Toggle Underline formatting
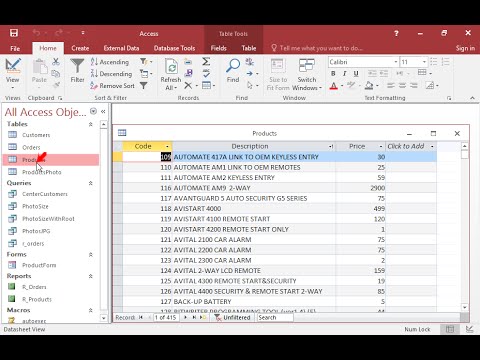Viewport: 480px width, 360px height. click(x=356, y=74)
